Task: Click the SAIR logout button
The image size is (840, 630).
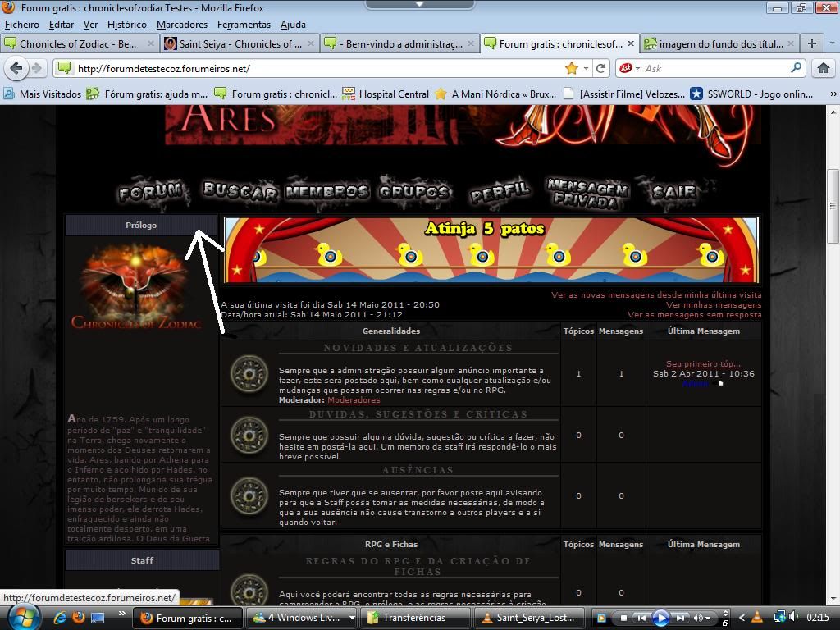Action: (x=674, y=191)
